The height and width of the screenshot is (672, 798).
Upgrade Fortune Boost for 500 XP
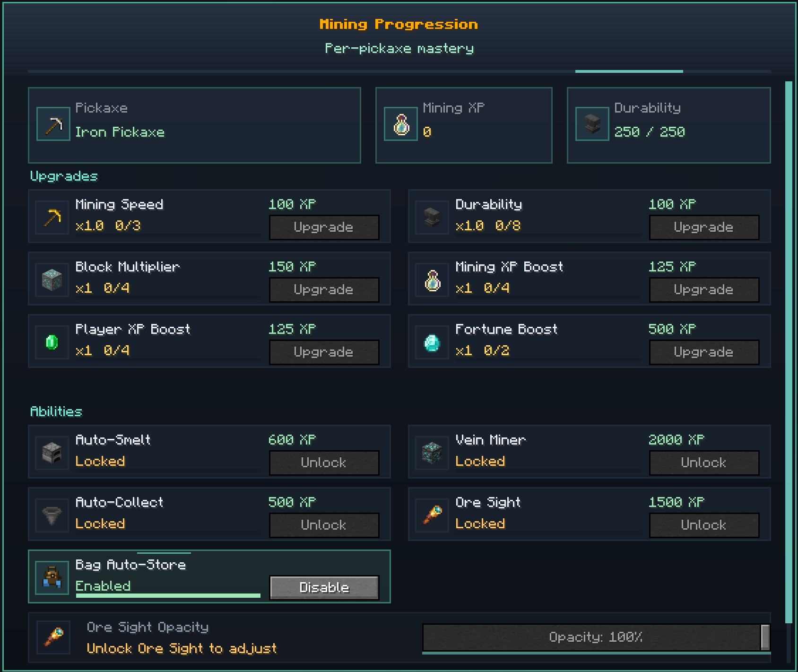pos(704,352)
